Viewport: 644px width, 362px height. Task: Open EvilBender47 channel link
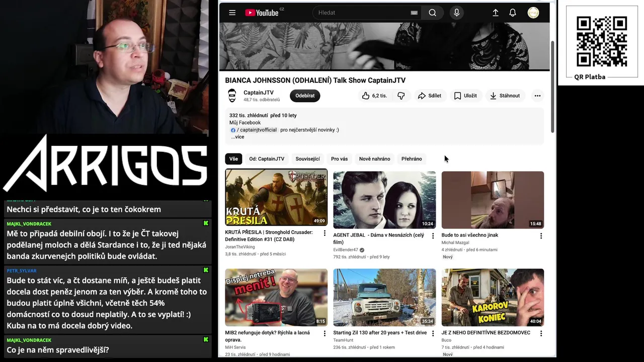point(346,250)
